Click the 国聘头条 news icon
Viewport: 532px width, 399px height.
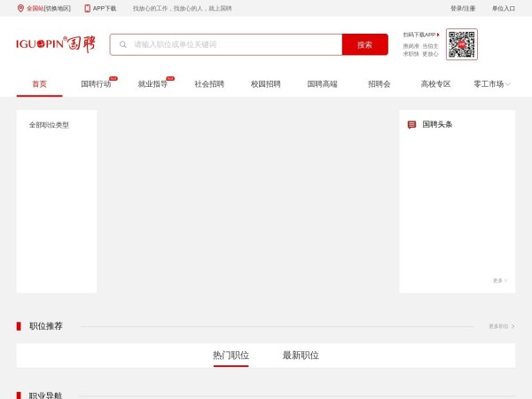click(411, 125)
